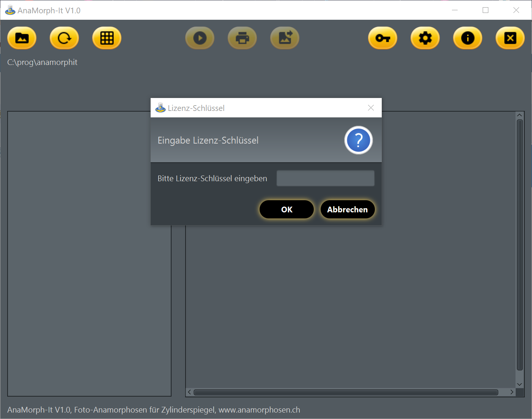Show program info with the i icon

click(468, 38)
